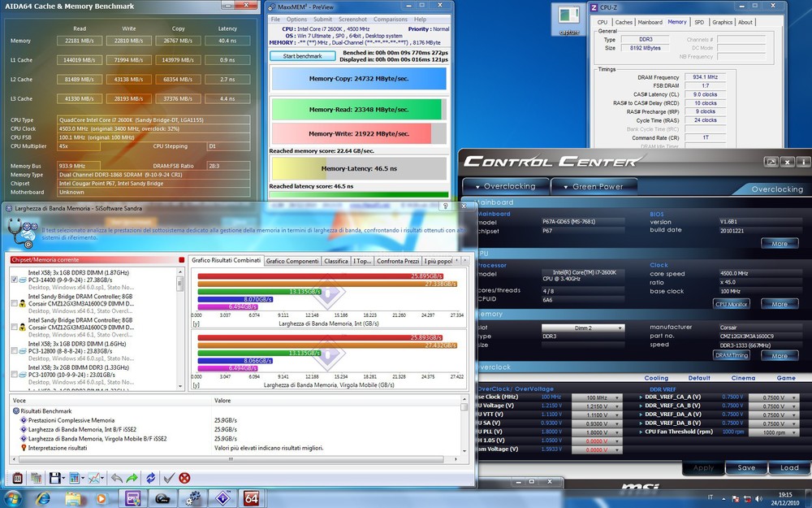Switch to SPD tab in CPU-Z
812x508 pixels.
click(699, 22)
